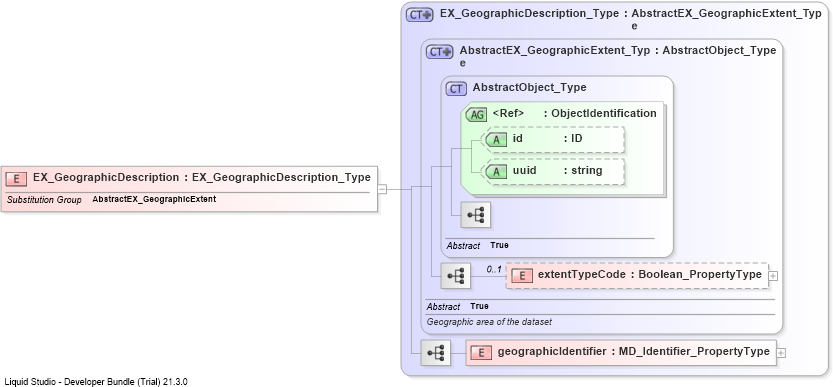Click the Substitution Group label
833x387 pixels.
pyautogui.click(x=44, y=200)
